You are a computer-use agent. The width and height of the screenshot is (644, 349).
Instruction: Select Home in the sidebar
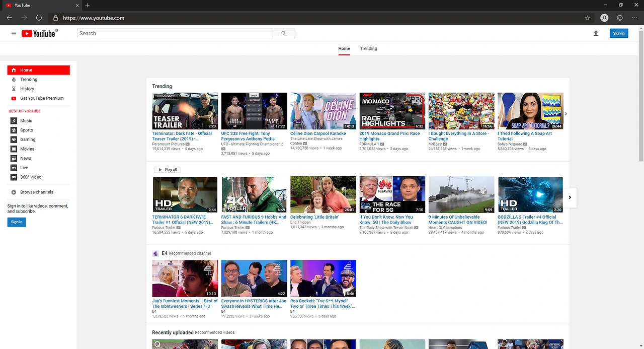pyautogui.click(x=38, y=70)
